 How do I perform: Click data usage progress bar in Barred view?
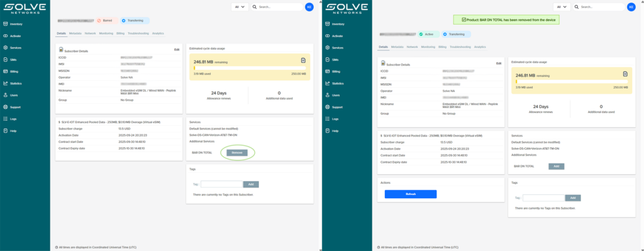(x=250, y=68)
